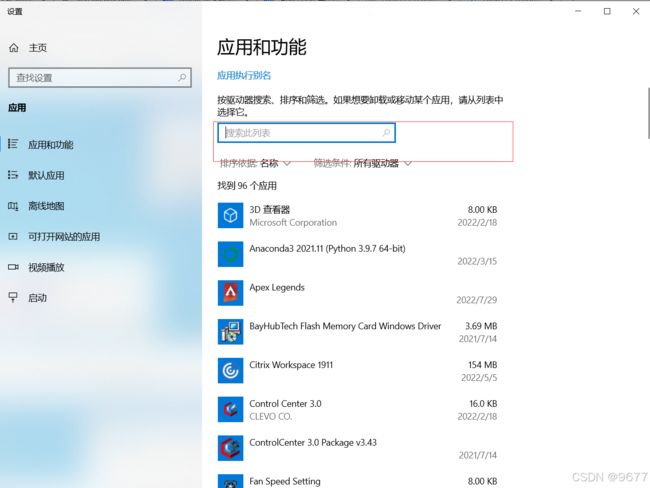The image size is (650, 488).
Task: Select the 默认应用 sidebar icon
Action: [x=13, y=175]
